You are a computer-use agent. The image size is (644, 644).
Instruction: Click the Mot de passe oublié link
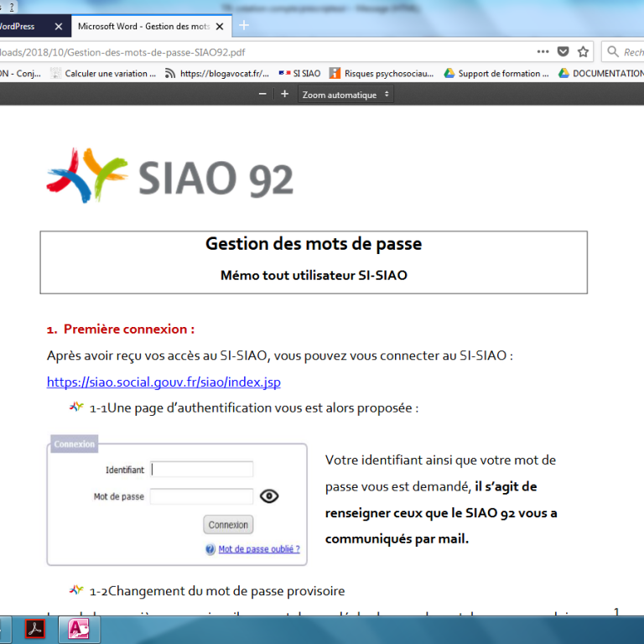coord(258,549)
